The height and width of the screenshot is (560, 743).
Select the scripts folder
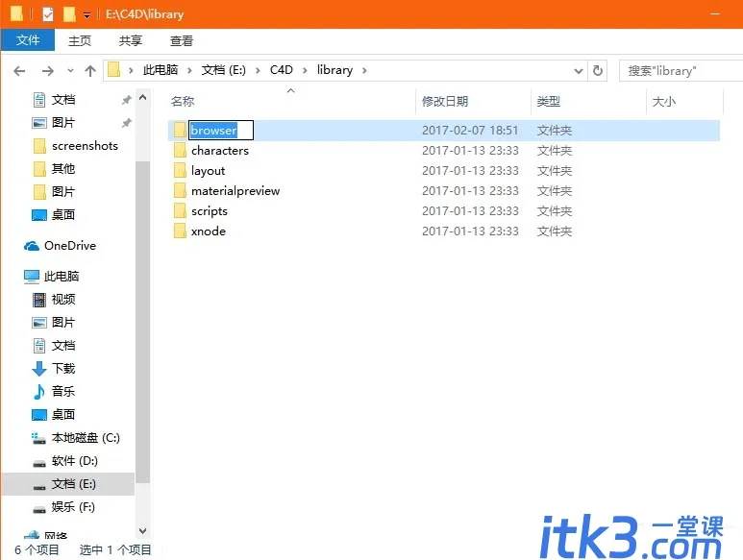[x=210, y=211]
